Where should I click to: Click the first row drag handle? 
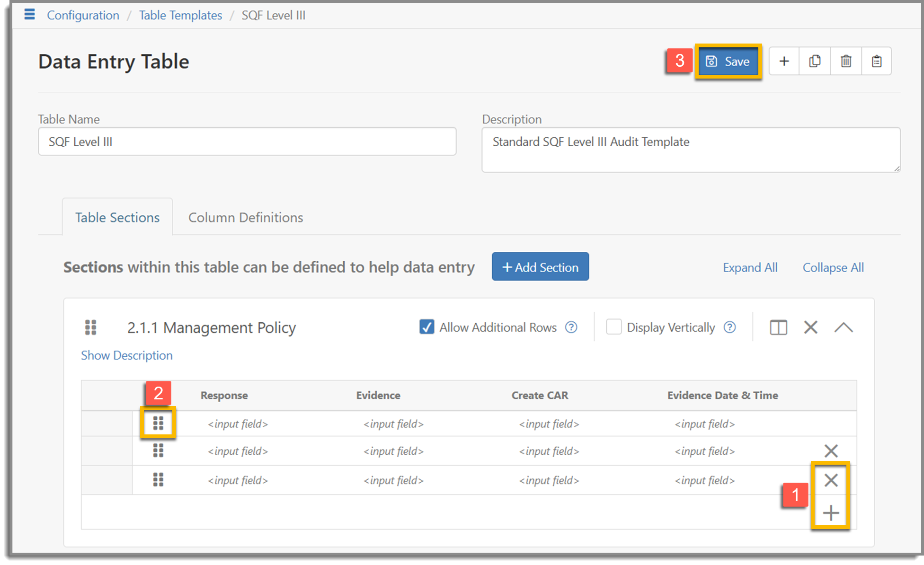[158, 423]
